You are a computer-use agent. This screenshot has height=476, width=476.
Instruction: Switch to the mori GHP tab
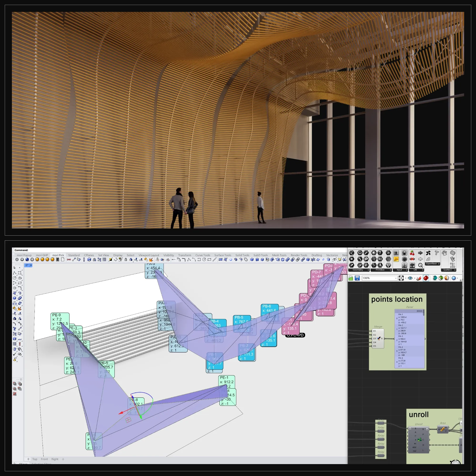tap(42, 255)
